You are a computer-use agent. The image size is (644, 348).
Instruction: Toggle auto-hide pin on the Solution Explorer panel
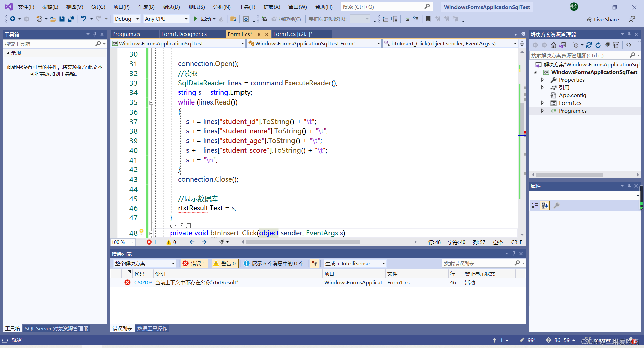pos(629,34)
